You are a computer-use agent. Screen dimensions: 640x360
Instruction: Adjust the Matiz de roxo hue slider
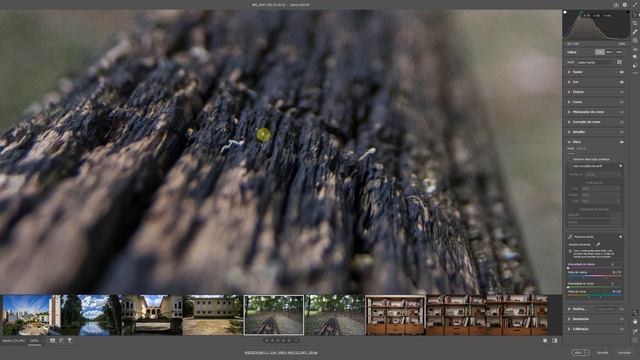[x=595, y=276]
